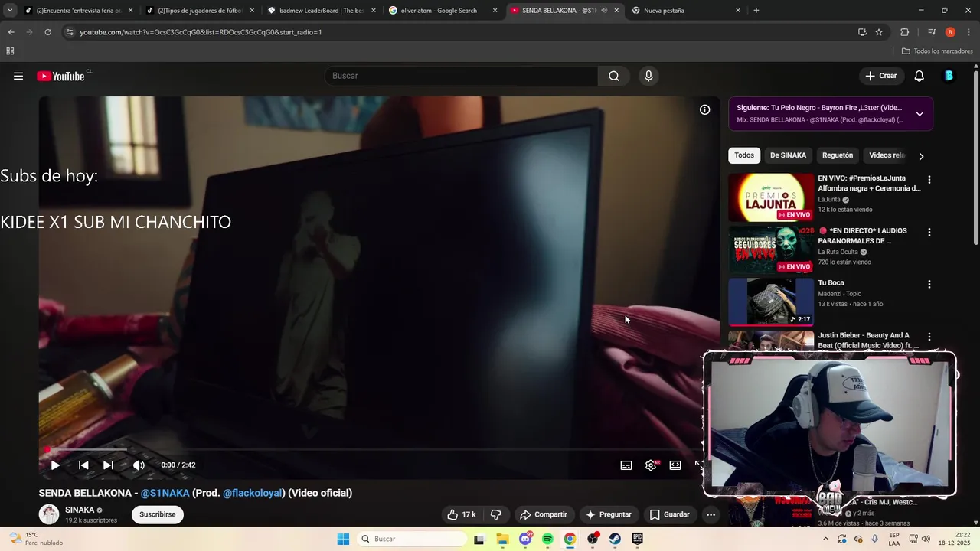The width and height of the screenshot is (980, 551).
Task: Switch to badmew LeaderBoard tab
Action: point(322,11)
